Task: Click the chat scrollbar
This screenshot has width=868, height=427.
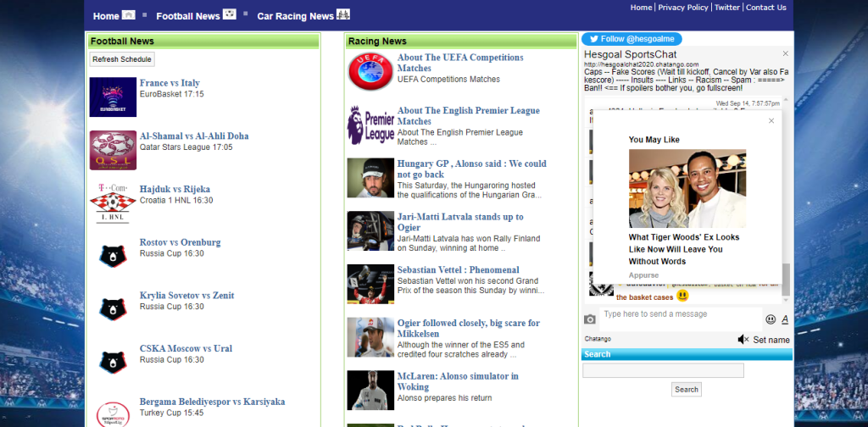Action: (786, 279)
